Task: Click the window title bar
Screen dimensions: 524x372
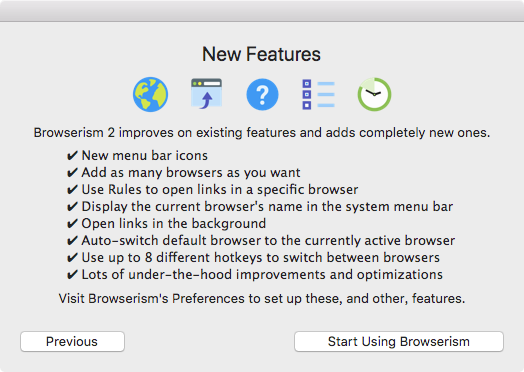Action: tap(262, 11)
